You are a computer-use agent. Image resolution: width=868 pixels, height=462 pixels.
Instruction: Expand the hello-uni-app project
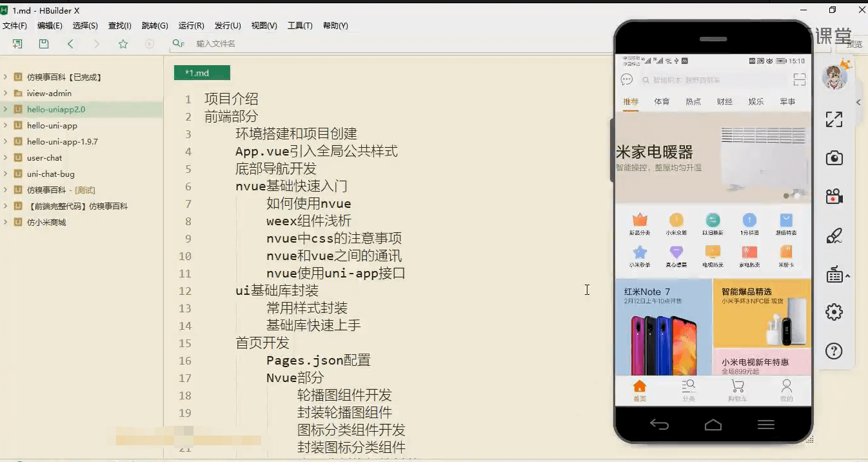6,125
